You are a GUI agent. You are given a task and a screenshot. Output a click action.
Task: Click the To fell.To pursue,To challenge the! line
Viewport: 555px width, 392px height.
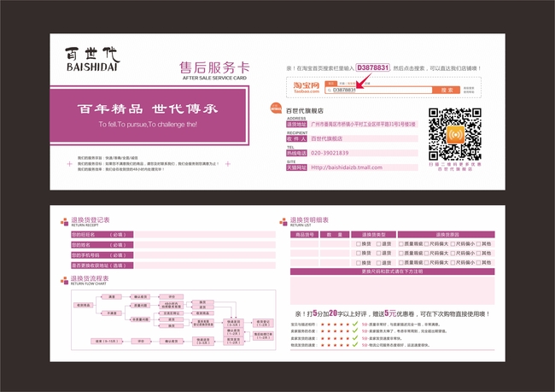[148, 125]
